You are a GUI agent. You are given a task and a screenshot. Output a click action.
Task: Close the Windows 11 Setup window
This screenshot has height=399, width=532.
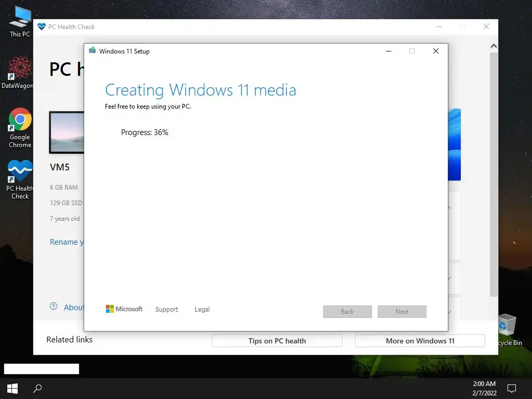[x=436, y=51]
